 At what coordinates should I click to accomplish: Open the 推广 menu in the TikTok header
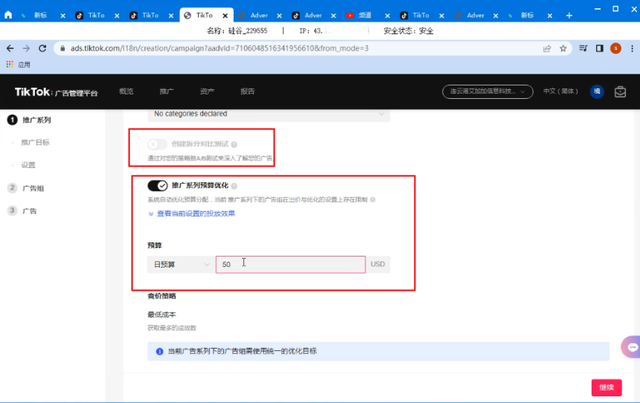click(167, 91)
